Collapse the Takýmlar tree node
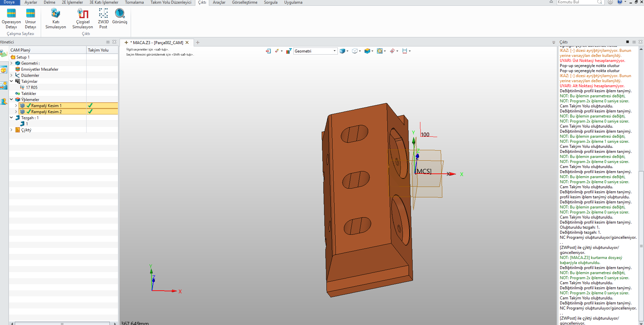This screenshot has width=644, height=325. coord(11,81)
